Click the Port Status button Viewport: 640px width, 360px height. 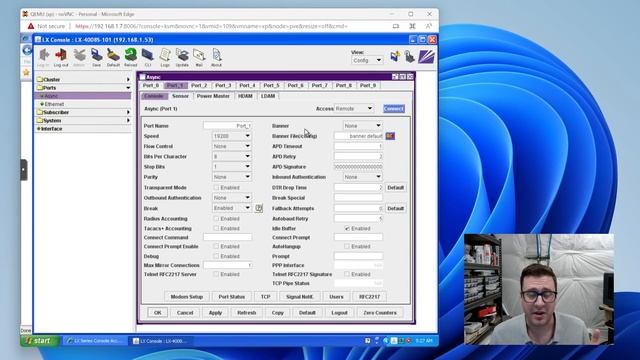tap(231, 297)
